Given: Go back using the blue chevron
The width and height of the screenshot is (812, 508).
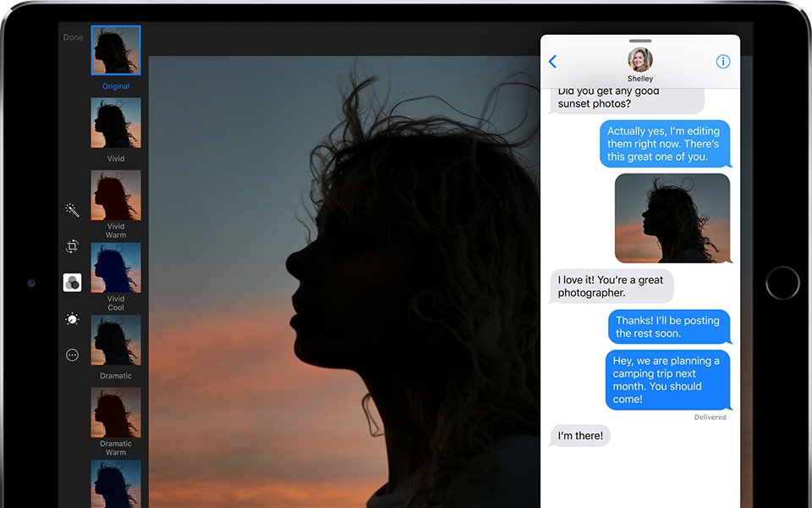Looking at the screenshot, I should click(553, 62).
